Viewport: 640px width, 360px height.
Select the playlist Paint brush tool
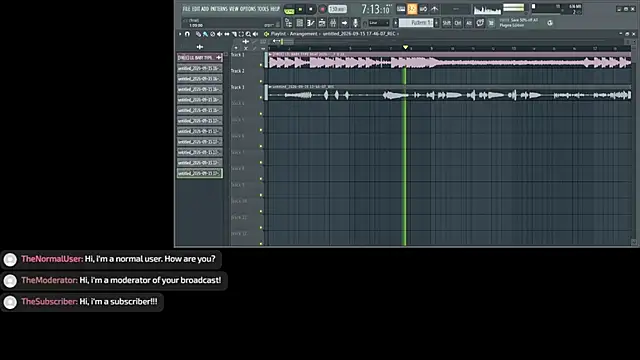click(205, 34)
